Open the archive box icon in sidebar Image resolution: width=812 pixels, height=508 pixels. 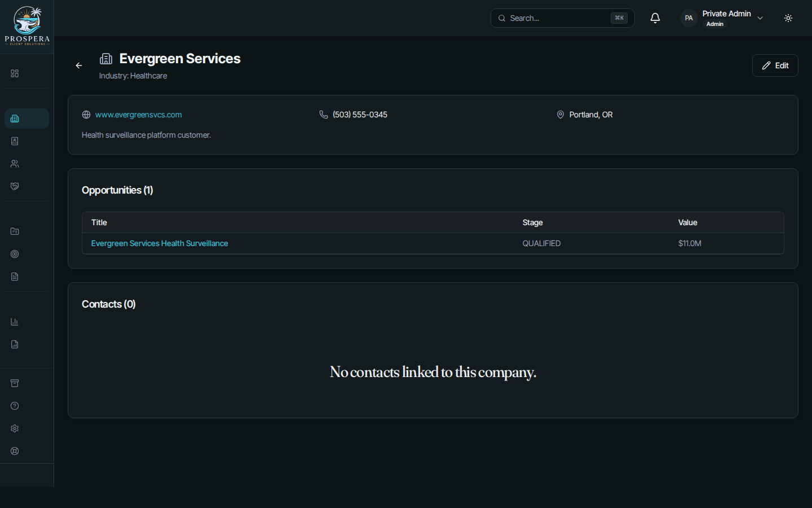pos(15,383)
